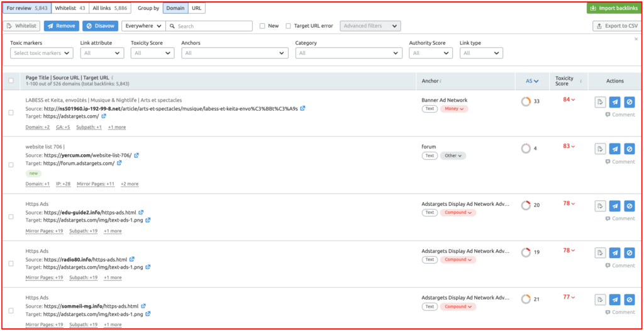Open external link icon for ns501960 source URL
644x331 pixels.
click(303, 108)
